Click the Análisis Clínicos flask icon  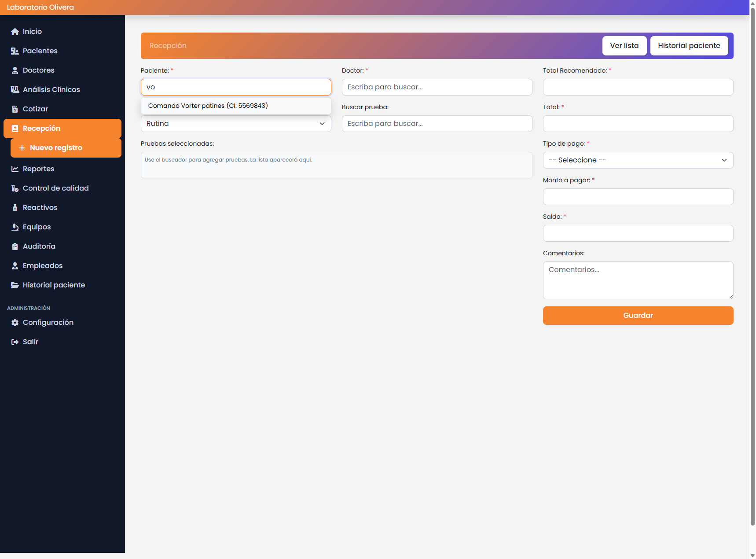15,90
